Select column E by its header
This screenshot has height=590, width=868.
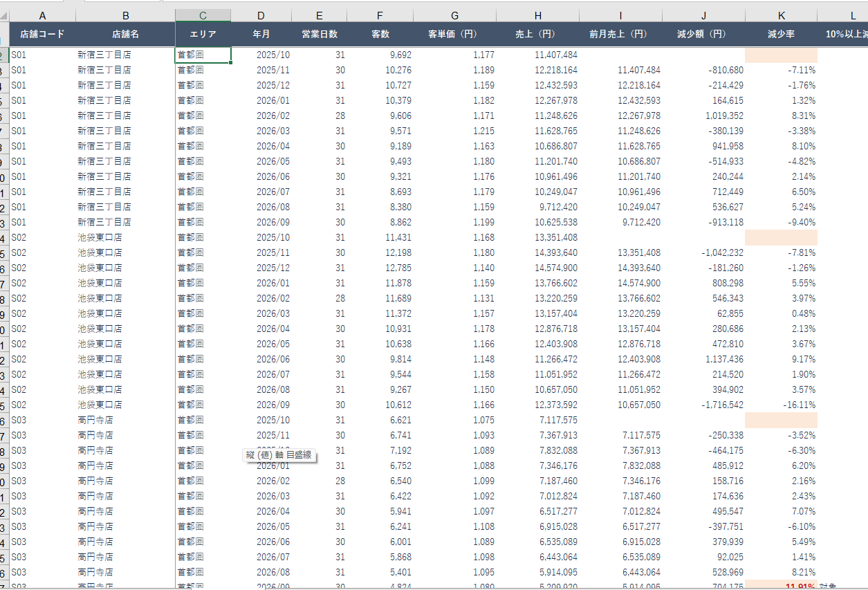click(319, 15)
